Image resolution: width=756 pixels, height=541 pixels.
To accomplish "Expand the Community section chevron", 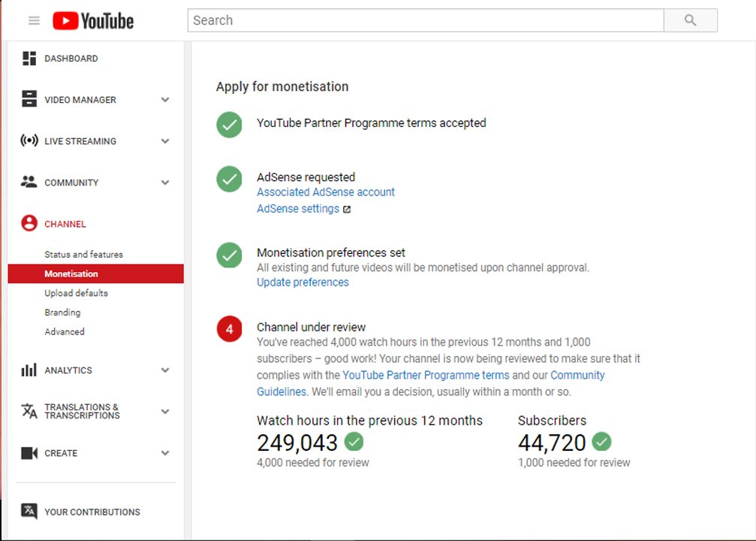I will (x=165, y=183).
